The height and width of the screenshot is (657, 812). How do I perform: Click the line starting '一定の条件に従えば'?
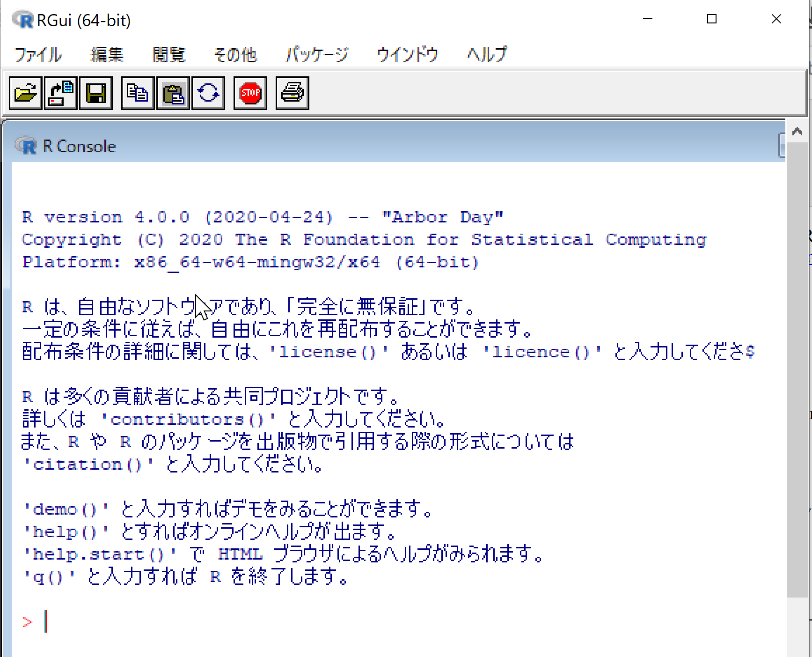click(277, 329)
